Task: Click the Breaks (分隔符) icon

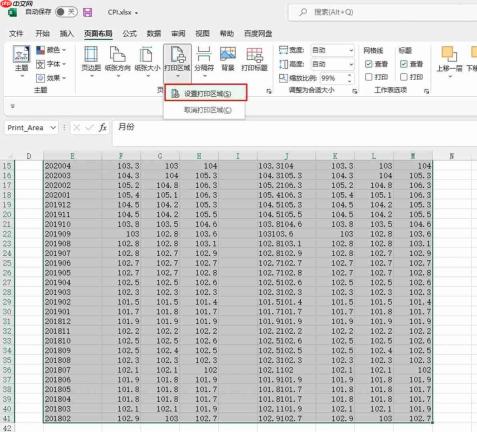Action: [x=204, y=54]
